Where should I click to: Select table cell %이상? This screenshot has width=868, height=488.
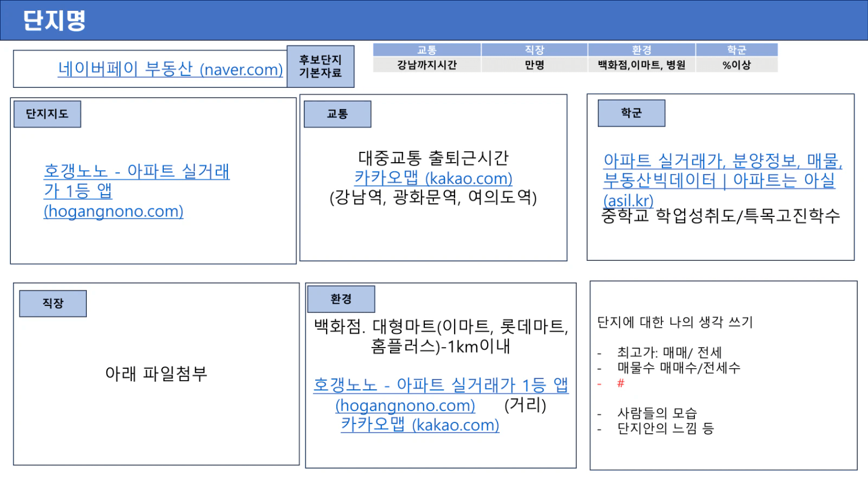737,64
